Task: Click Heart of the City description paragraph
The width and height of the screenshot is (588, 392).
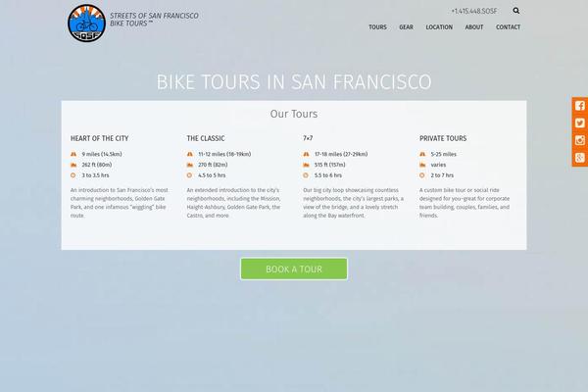Action: click(120, 203)
